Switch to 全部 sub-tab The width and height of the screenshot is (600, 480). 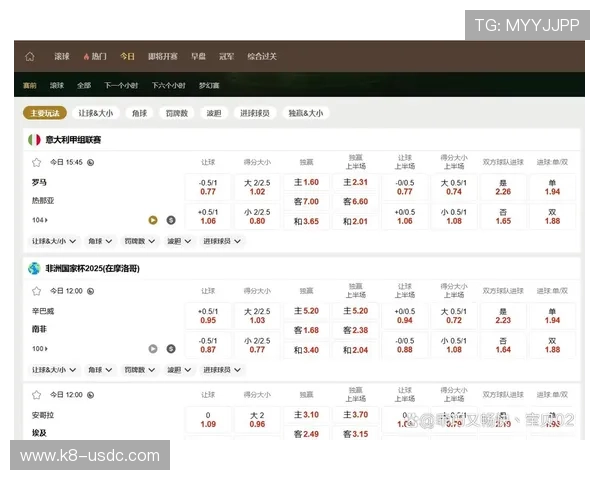(84, 85)
